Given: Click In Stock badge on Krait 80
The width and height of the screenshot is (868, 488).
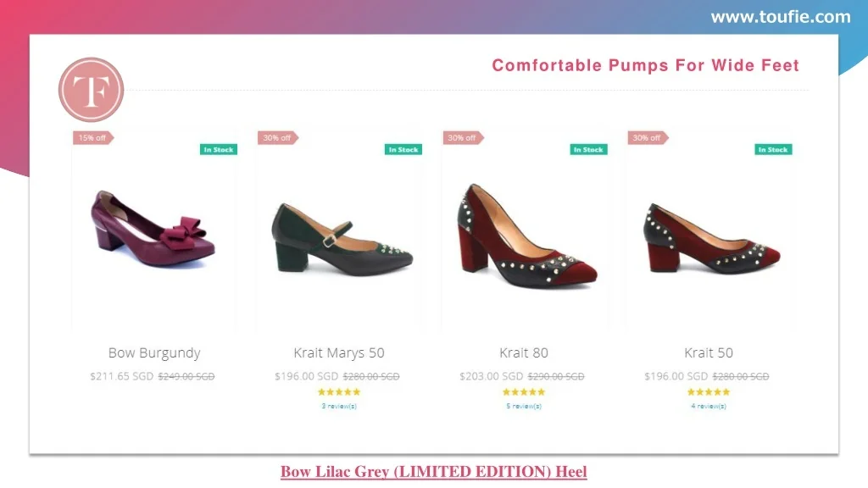Looking at the screenshot, I should coord(588,150).
